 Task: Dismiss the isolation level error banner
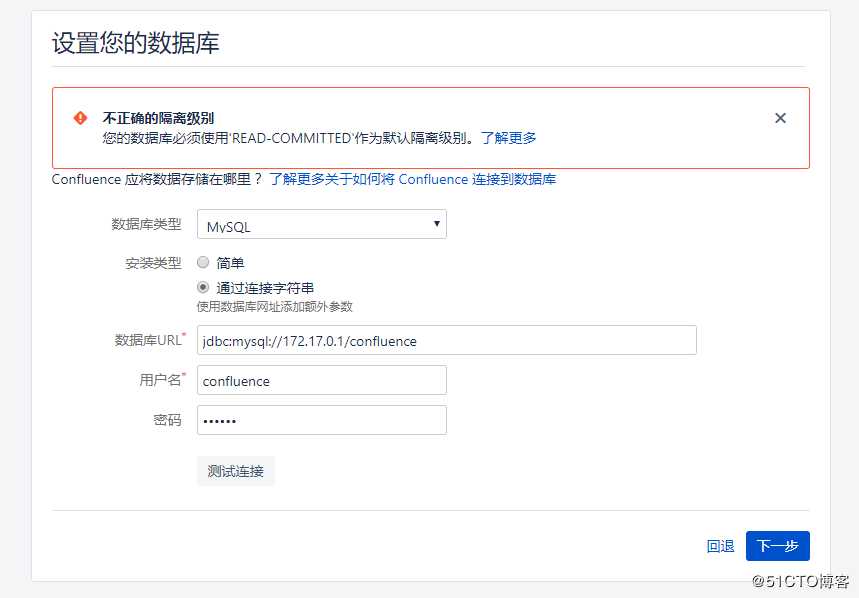point(780,118)
